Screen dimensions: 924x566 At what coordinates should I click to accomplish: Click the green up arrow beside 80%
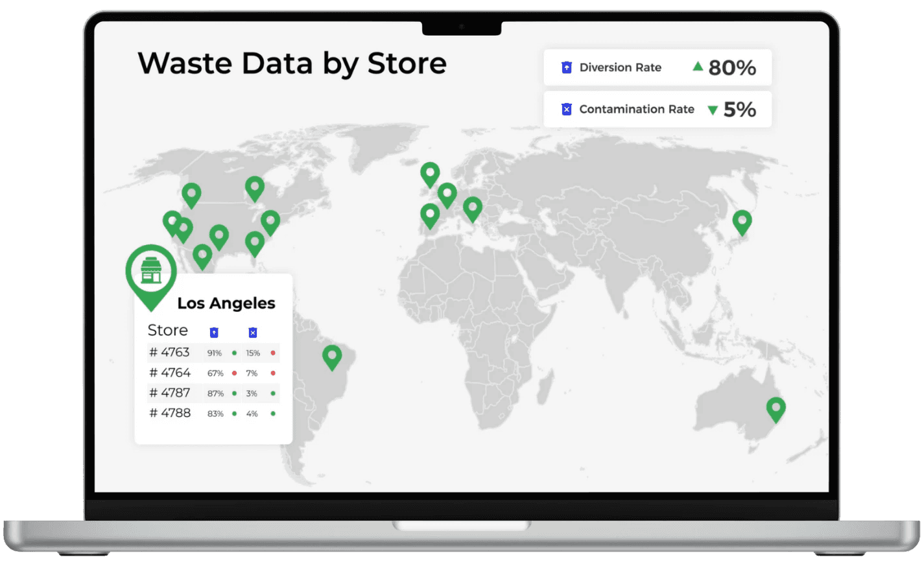pos(698,66)
